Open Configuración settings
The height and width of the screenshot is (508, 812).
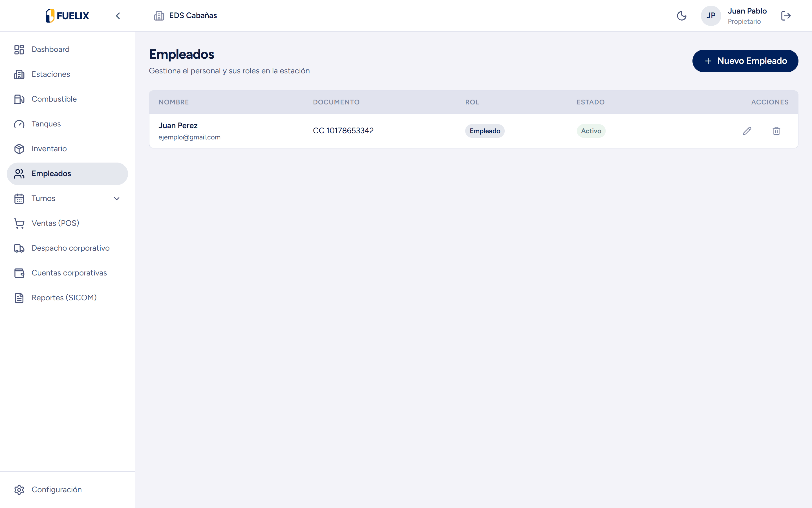pos(67,490)
